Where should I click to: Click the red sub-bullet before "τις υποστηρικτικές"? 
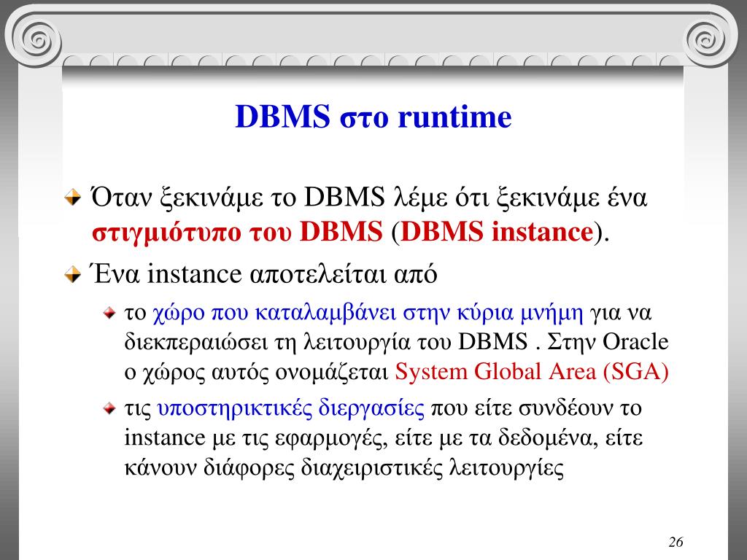[x=109, y=408]
